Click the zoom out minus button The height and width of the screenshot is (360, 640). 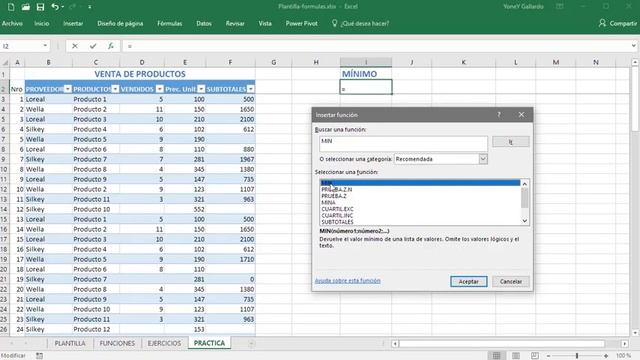[549, 356]
